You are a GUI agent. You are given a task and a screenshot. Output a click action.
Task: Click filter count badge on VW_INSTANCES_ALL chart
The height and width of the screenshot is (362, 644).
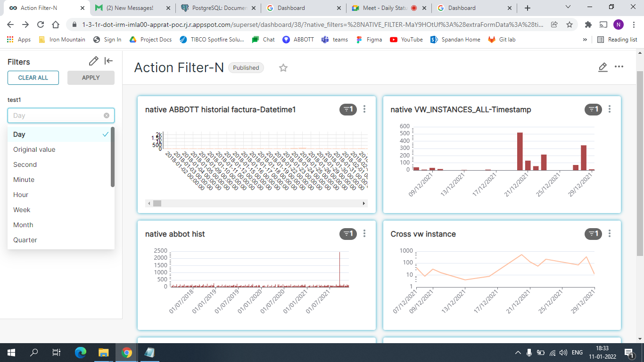[x=593, y=109]
